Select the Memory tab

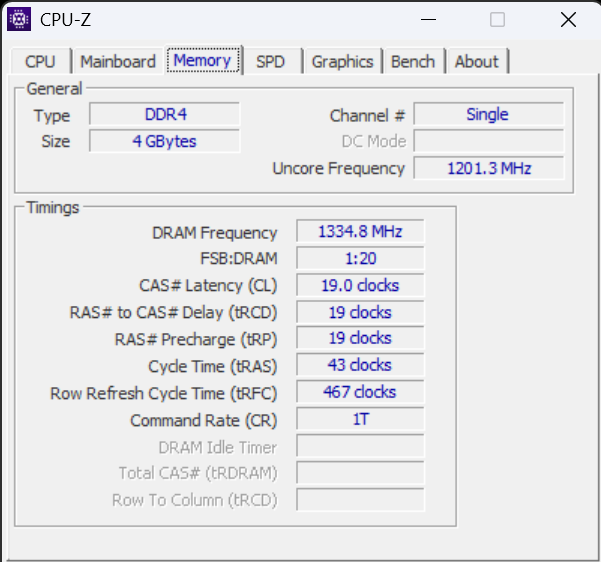coord(203,60)
